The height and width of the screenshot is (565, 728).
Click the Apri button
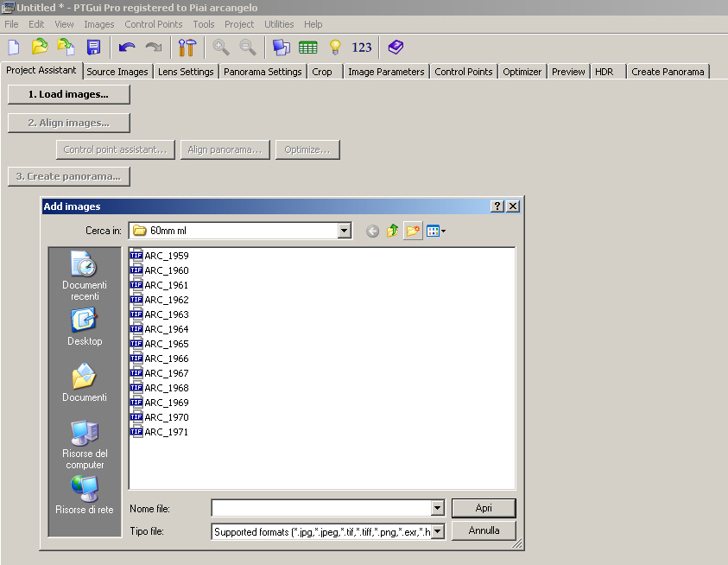[x=484, y=508]
